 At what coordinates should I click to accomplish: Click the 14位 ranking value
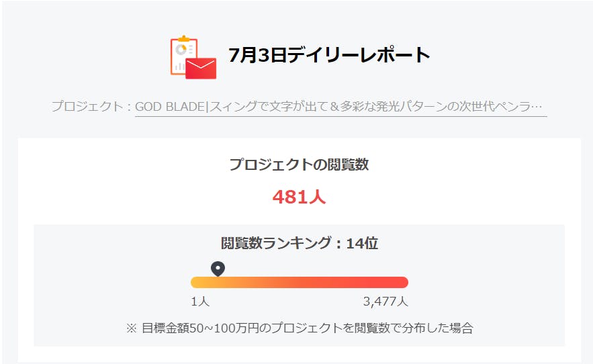[362, 243]
